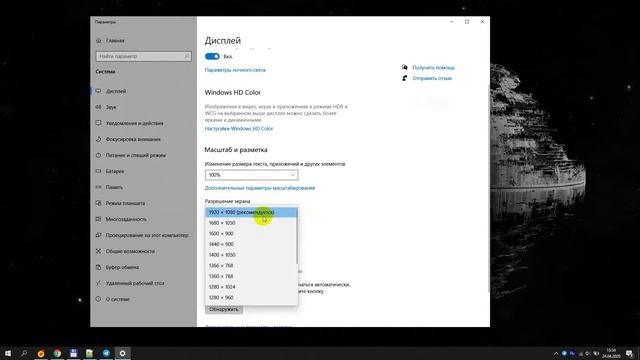Viewport: 640px width, 360px height.
Task: Open taskbar search magnifier
Action: pos(24,353)
